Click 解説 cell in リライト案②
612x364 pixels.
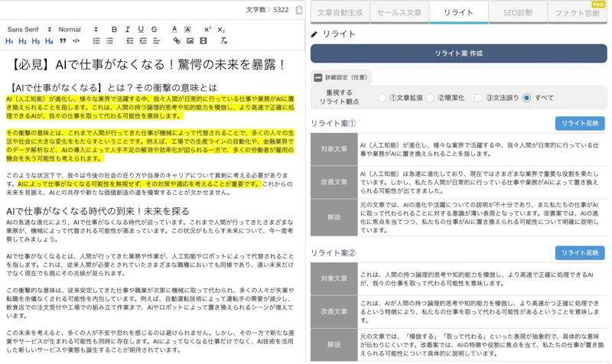pos(334,345)
